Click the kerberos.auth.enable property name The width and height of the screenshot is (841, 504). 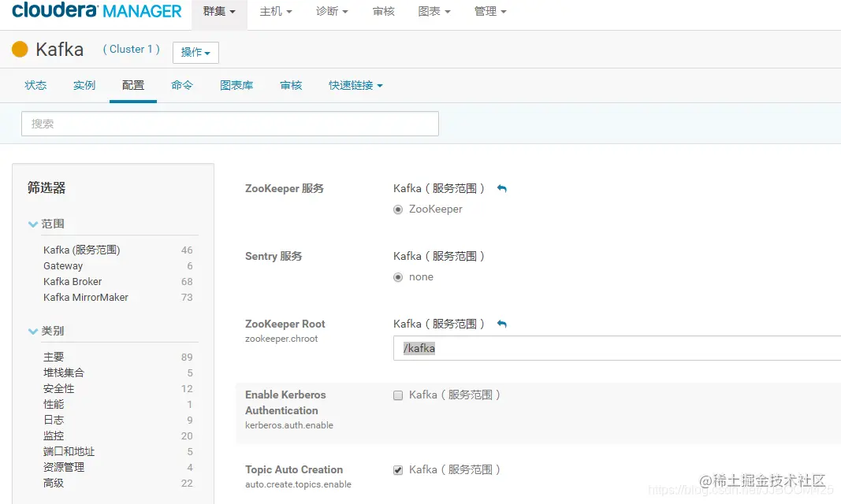pyautogui.click(x=289, y=425)
